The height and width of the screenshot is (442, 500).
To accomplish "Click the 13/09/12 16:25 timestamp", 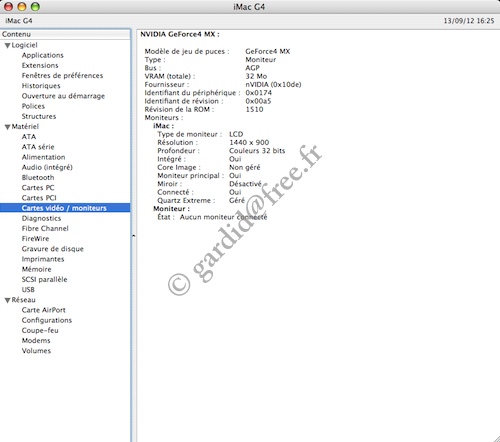I will pos(469,21).
